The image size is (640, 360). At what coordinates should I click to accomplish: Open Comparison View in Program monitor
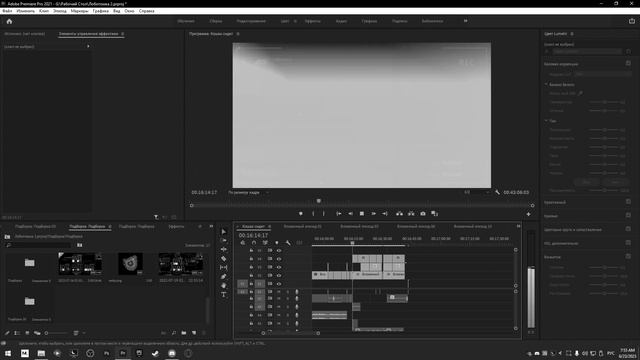(435, 213)
